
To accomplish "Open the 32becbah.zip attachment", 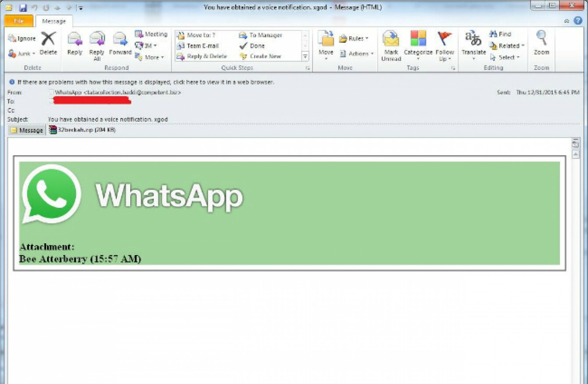I will click(82, 130).
